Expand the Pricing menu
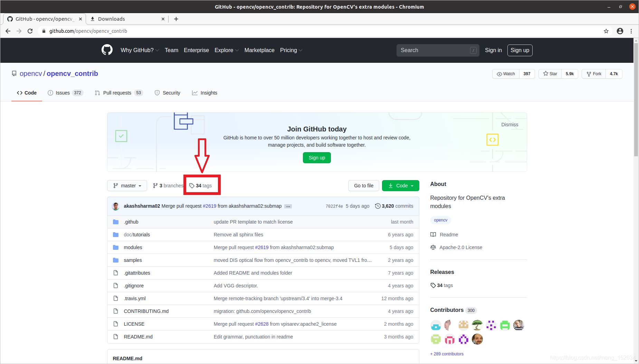Screen dimensions: 639x364 (291, 50)
